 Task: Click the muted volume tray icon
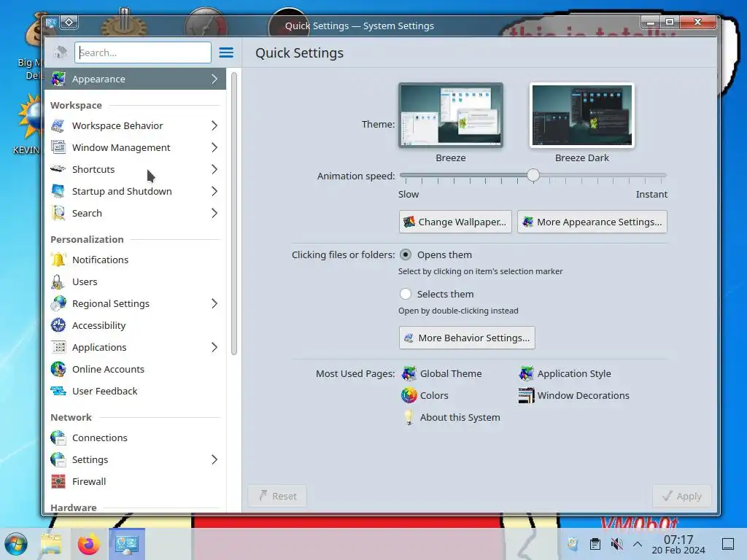[616, 544]
